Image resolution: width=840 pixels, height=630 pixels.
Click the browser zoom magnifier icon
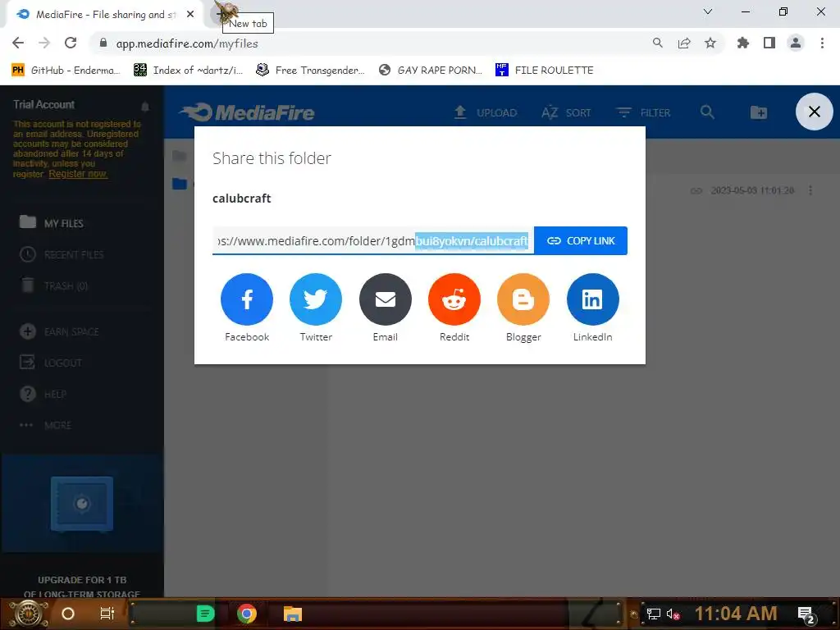(x=657, y=43)
